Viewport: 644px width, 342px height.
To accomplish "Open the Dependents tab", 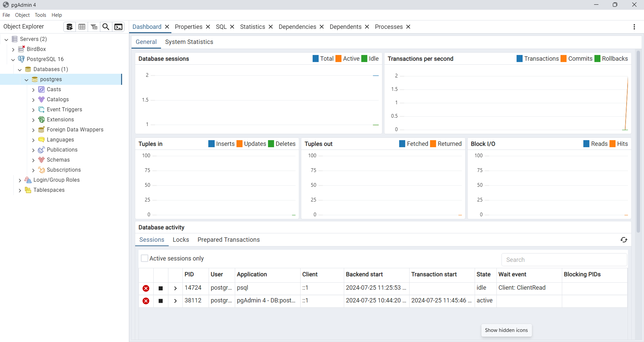I will [345, 27].
